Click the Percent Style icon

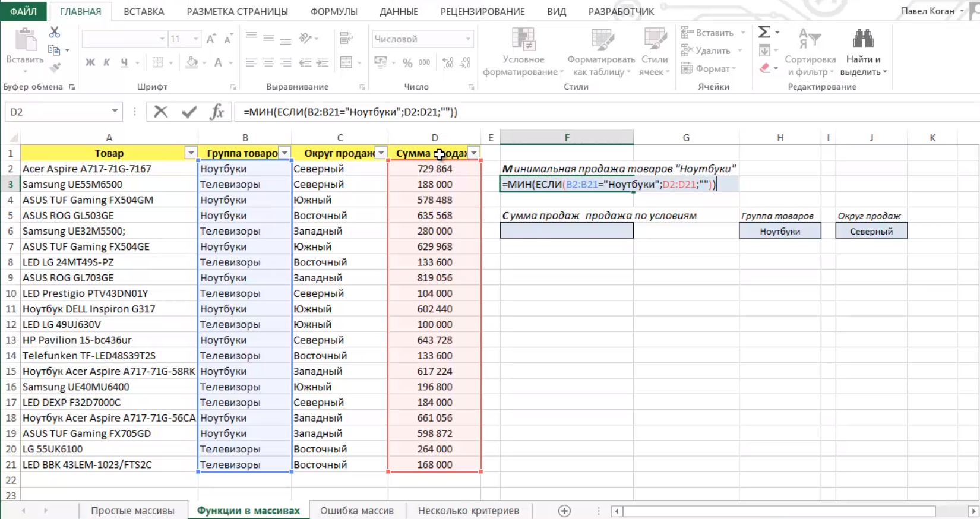(x=407, y=62)
